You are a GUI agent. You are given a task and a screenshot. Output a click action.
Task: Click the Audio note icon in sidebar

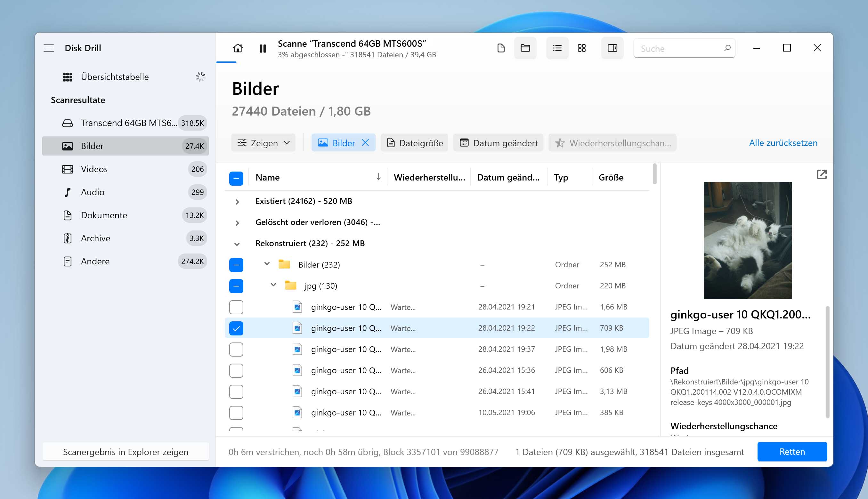click(x=68, y=192)
